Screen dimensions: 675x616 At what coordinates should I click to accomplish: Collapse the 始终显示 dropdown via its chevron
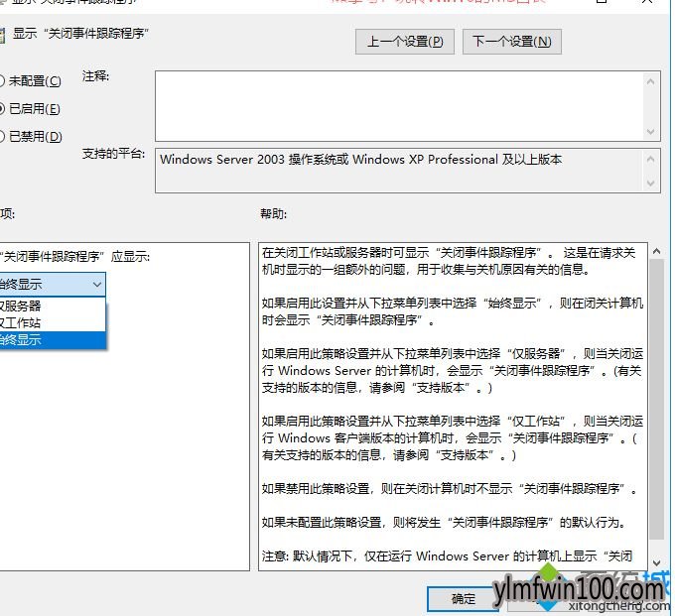(x=97, y=285)
